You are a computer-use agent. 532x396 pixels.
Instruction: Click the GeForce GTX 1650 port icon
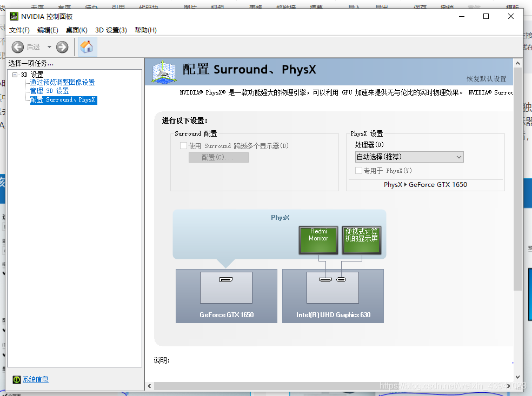click(226, 280)
